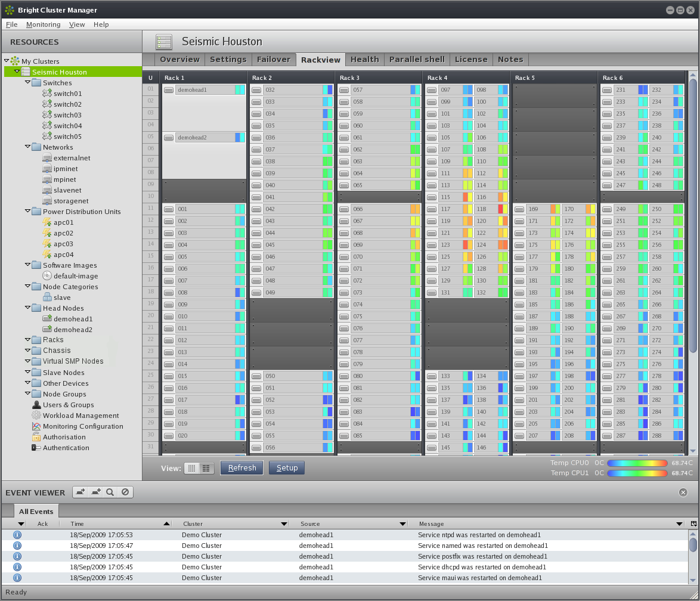
Task: Click the 'Service named was restarted' event row
Action: click(345, 546)
